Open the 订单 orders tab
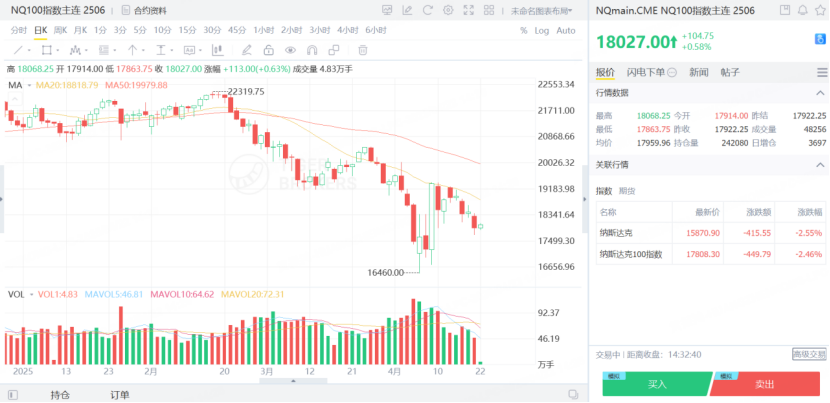830x403 pixels. [120, 395]
